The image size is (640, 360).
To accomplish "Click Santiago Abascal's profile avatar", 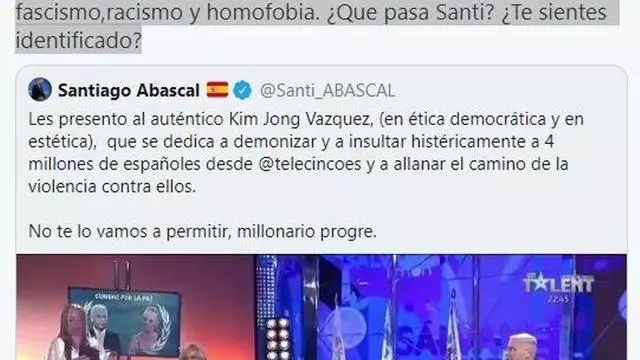I will pos(40,89).
